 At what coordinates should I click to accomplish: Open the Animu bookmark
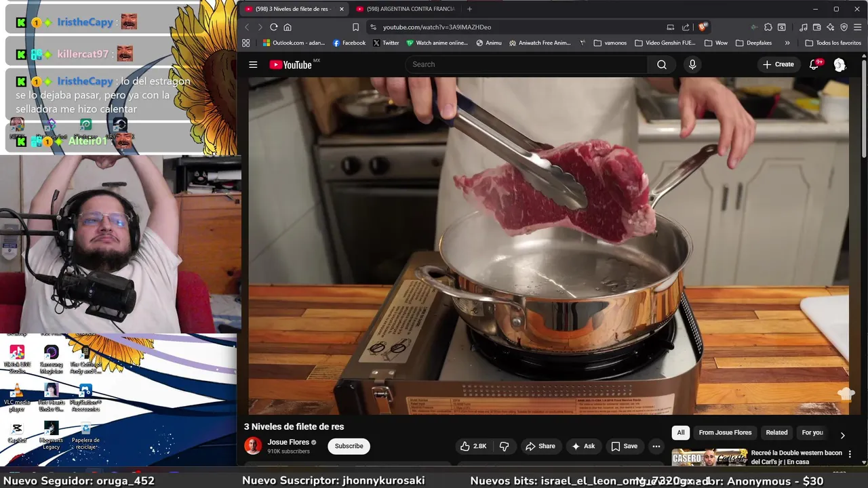point(489,43)
